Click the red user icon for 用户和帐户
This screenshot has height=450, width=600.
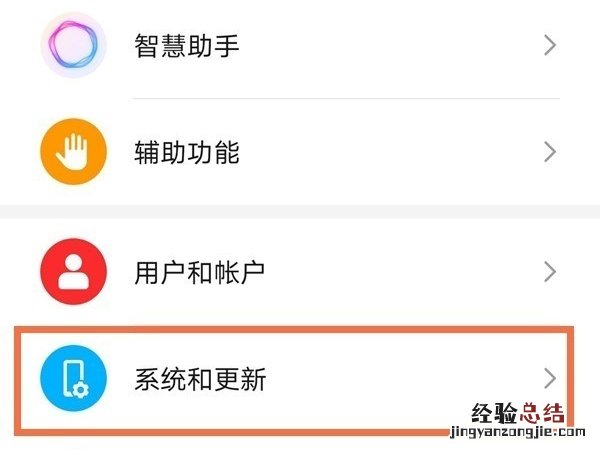point(73,271)
